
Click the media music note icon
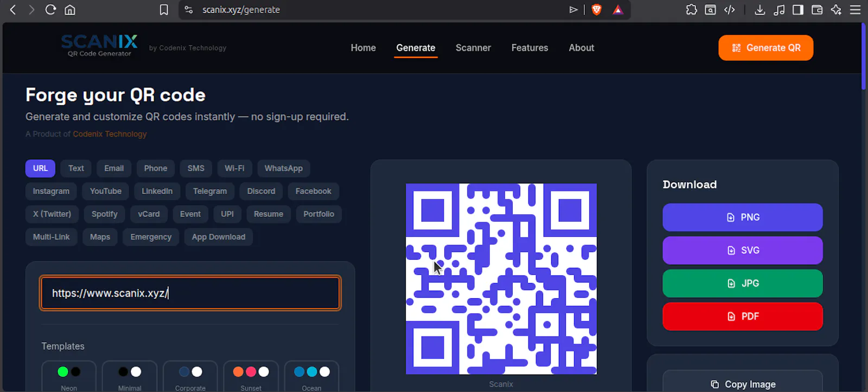pos(779,10)
